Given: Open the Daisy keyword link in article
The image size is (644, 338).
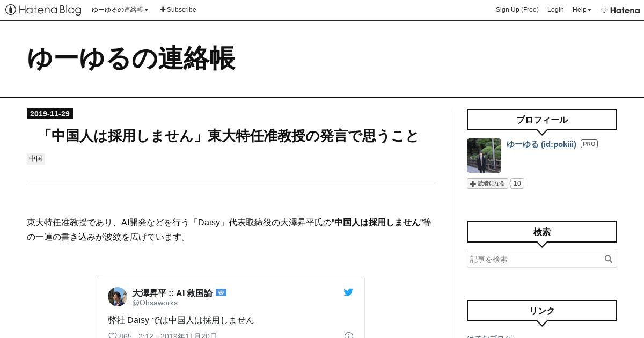Looking at the screenshot, I should click(x=209, y=222).
